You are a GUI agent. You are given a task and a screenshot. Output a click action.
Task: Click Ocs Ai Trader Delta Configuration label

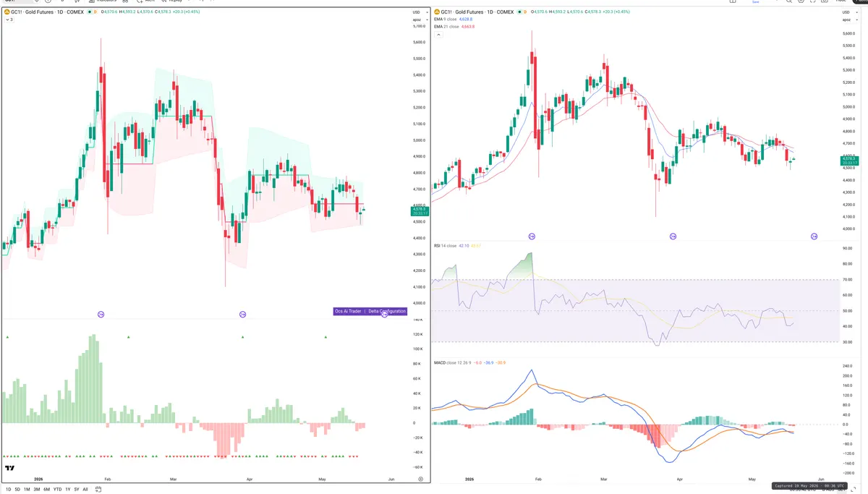370,311
